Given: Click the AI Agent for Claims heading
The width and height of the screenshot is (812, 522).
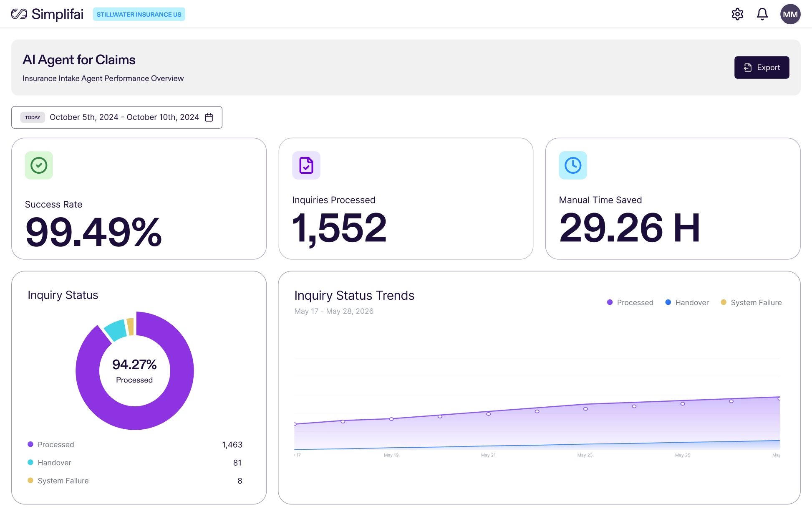Looking at the screenshot, I should pos(79,60).
